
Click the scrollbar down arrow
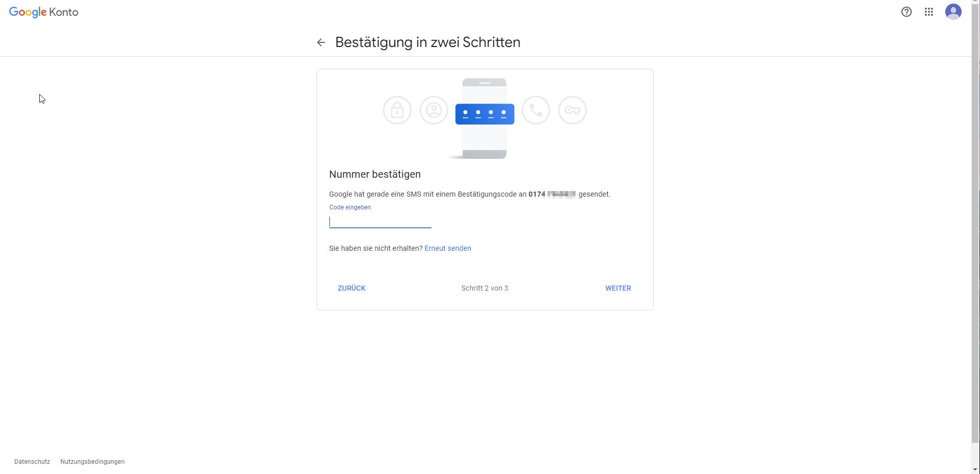(x=975, y=469)
